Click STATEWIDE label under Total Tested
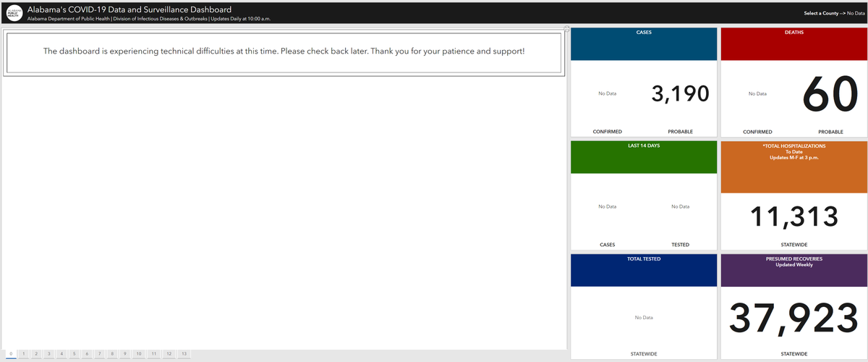 pyautogui.click(x=644, y=354)
